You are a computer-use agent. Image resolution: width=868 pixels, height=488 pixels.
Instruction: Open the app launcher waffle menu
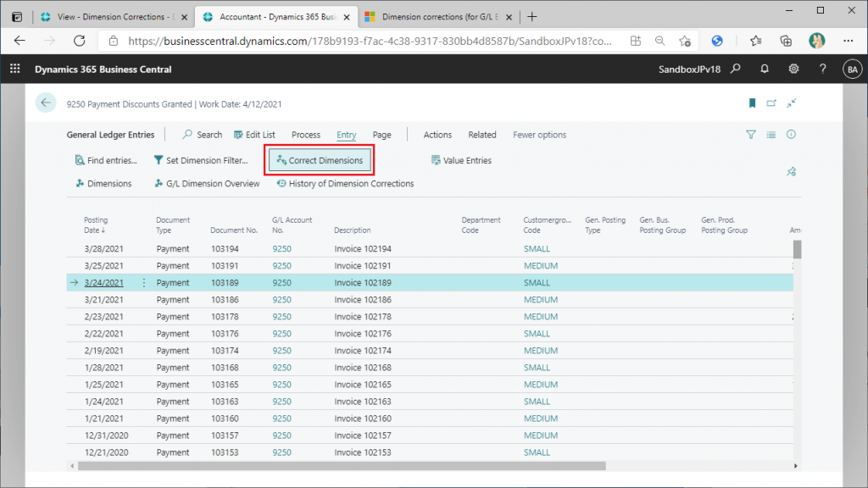(15, 69)
